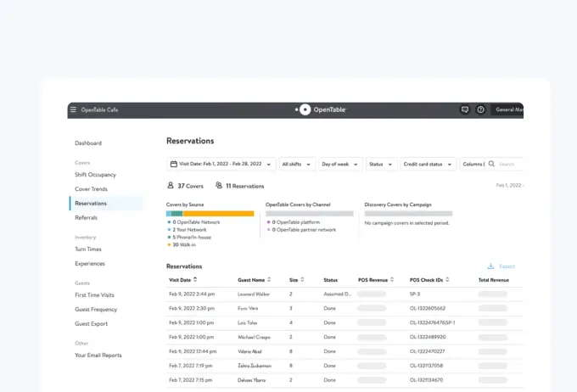Click the OpenTable Covers by Channel bar
The height and width of the screenshot is (392, 577).
coord(310,214)
